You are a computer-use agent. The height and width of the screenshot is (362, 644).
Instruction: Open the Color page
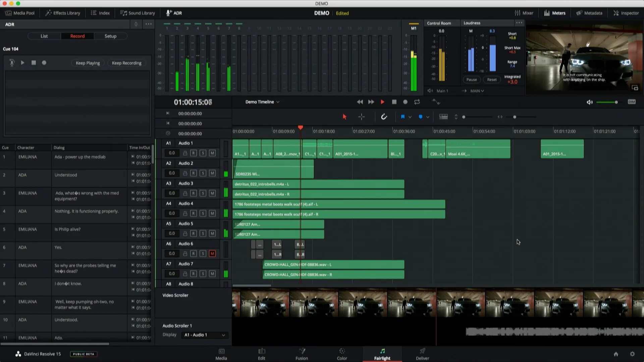pyautogui.click(x=342, y=354)
